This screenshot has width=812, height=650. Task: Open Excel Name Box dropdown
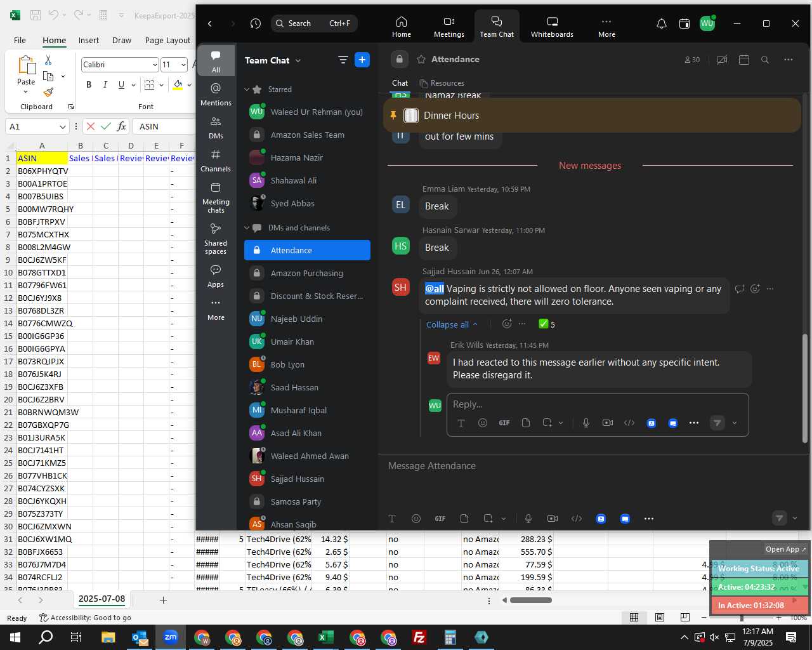coord(62,127)
